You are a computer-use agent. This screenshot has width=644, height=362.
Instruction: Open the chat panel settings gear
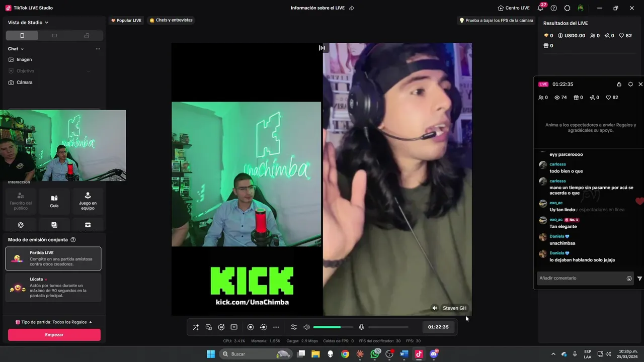(630, 84)
